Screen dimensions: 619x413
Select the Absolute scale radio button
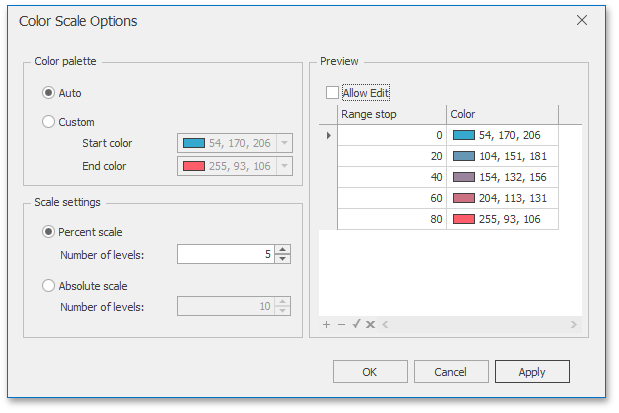point(48,286)
